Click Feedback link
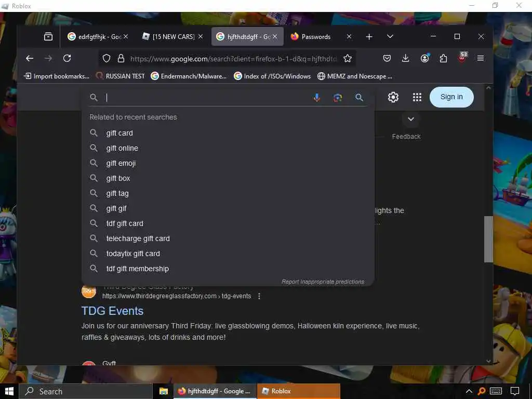The image size is (532, 399). pos(406,137)
